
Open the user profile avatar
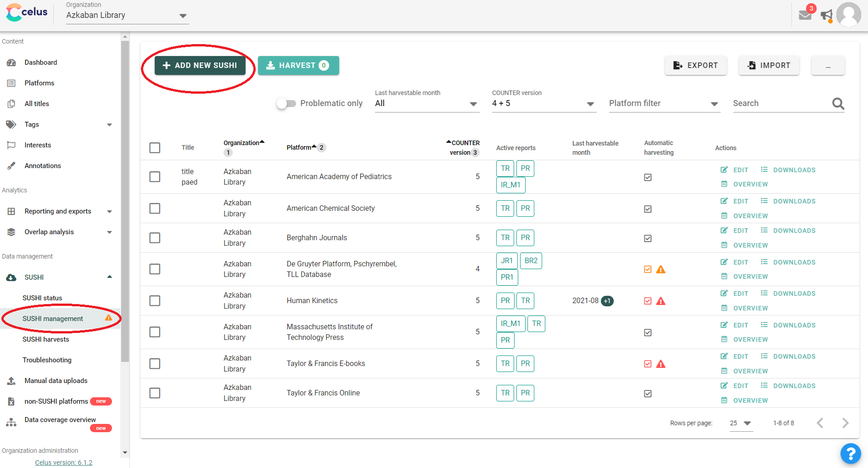[x=849, y=15]
